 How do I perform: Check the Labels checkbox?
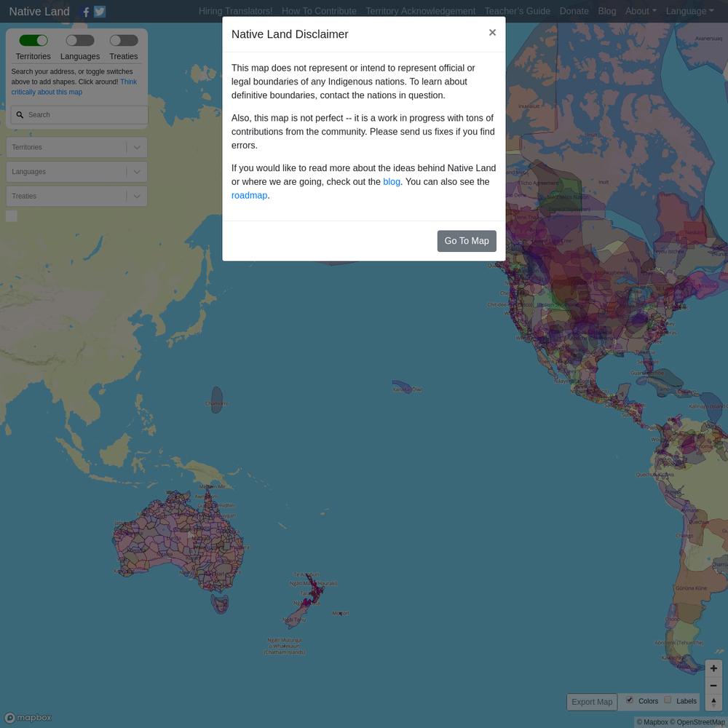[668, 700]
